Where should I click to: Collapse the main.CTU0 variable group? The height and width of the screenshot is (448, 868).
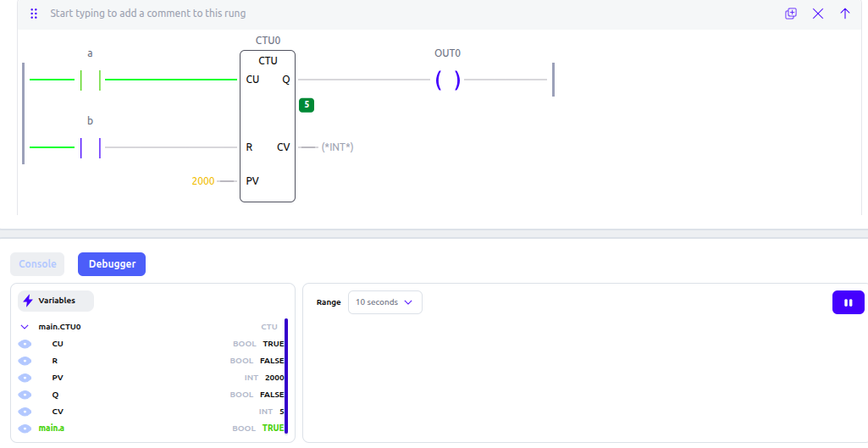[x=25, y=327]
